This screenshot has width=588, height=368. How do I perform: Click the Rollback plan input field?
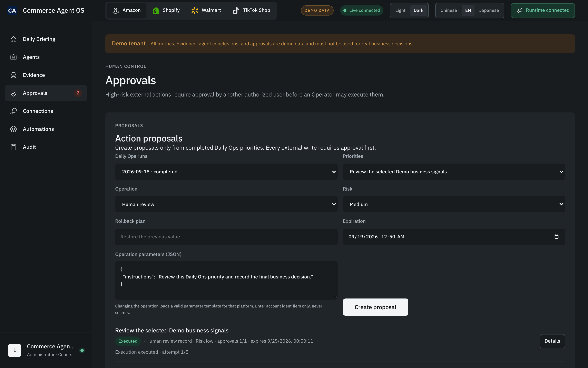click(x=226, y=237)
